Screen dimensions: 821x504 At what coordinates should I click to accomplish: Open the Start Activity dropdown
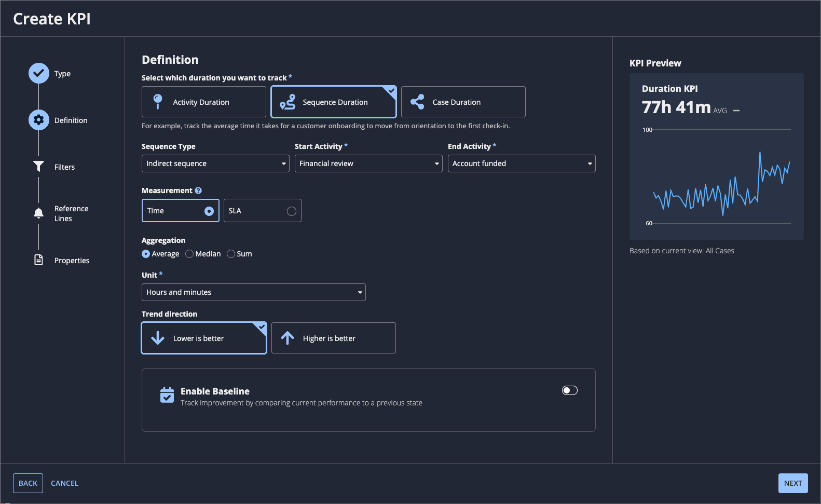click(x=368, y=164)
